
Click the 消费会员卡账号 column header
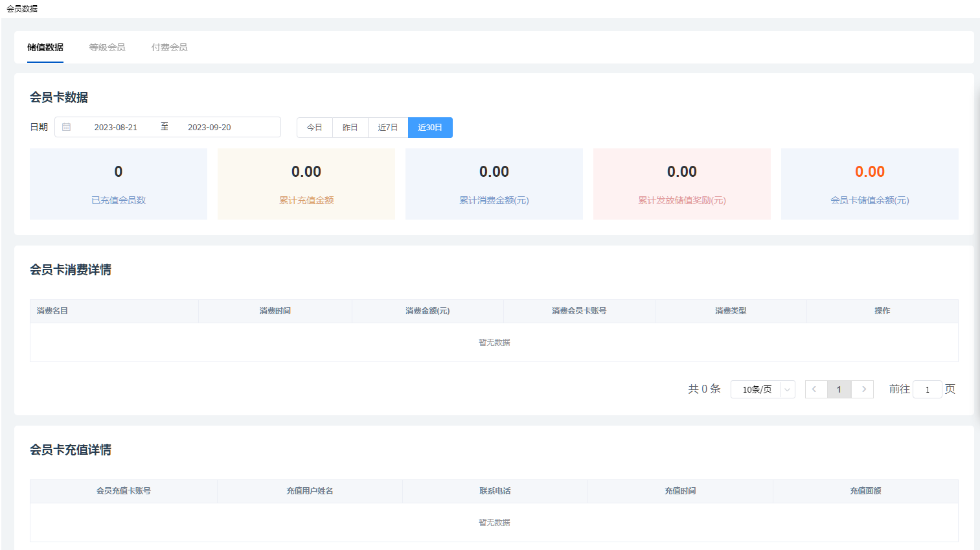(579, 311)
